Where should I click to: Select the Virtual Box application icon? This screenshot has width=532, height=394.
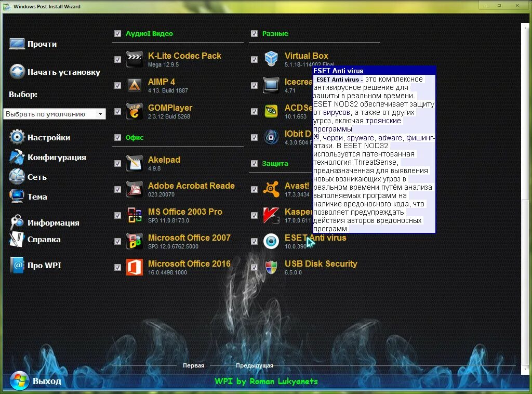pyautogui.click(x=271, y=59)
